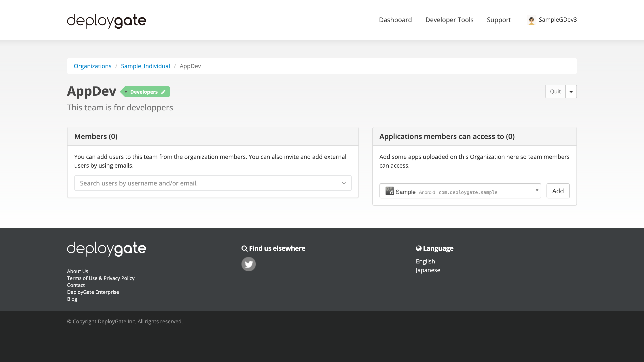Open Developer Tools in the navigation
Image resolution: width=644 pixels, height=362 pixels.
click(x=449, y=20)
